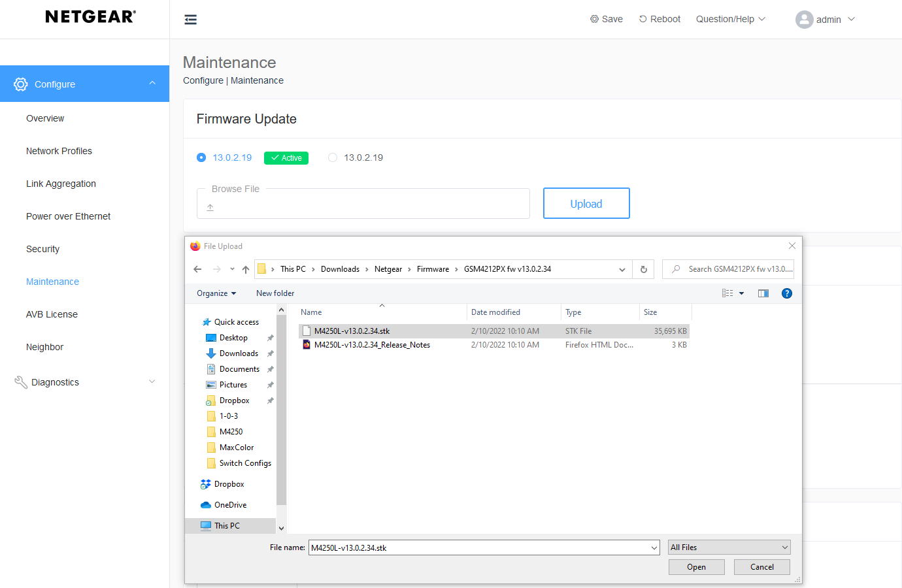
Task: Sort by Date modified column header
Action: [x=495, y=312]
